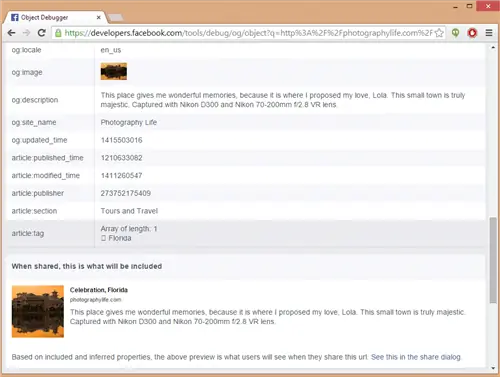500x377 pixels.
Task: Click the scrollbar up arrow
Action: pos(493,48)
